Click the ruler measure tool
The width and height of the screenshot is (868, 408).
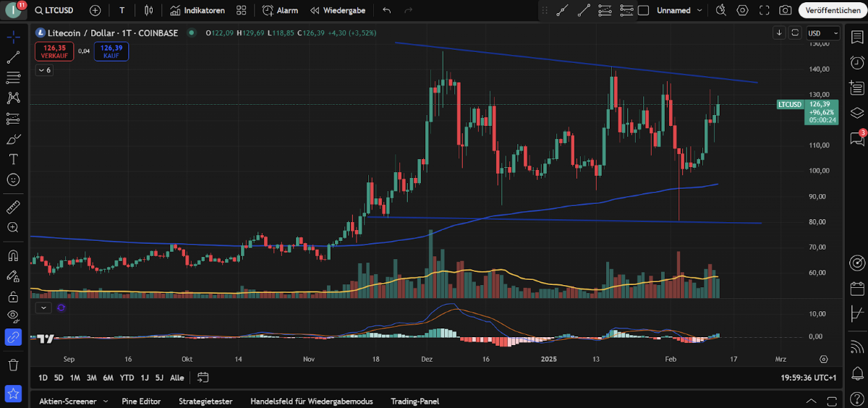pos(13,208)
